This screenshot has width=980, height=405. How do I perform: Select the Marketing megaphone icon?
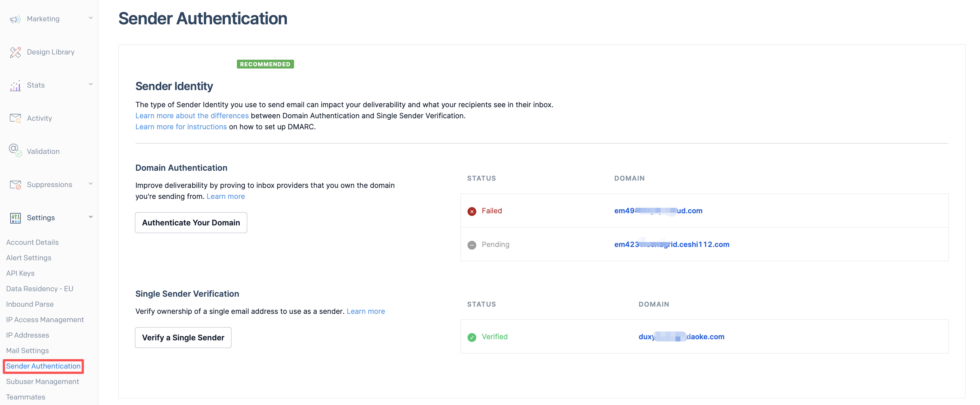coord(15,19)
